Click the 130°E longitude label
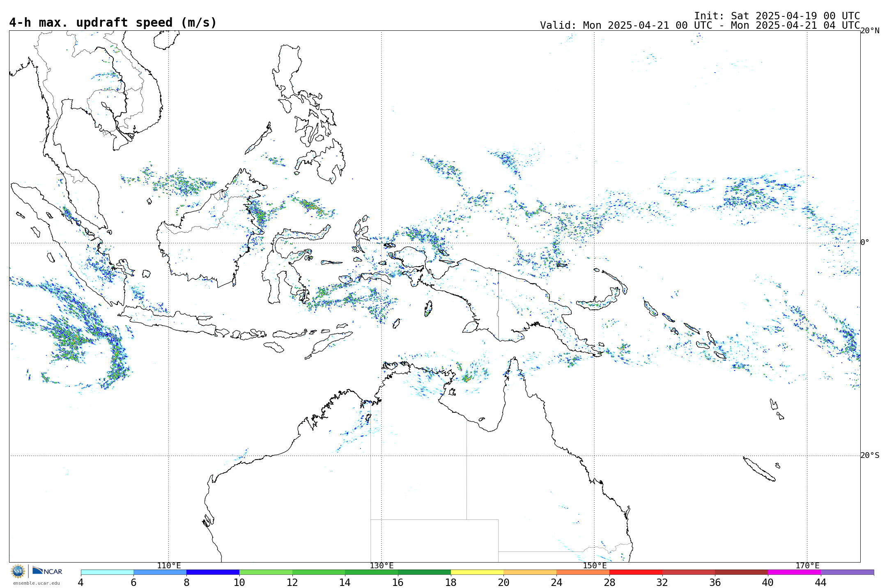887x588 pixels. tap(381, 566)
